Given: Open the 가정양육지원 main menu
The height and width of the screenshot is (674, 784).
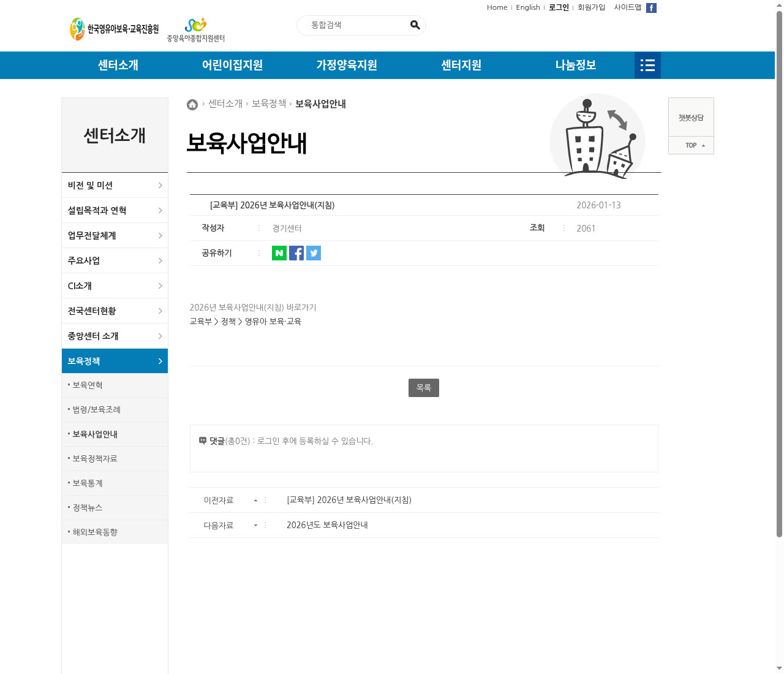Looking at the screenshot, I should coord(347,65).
